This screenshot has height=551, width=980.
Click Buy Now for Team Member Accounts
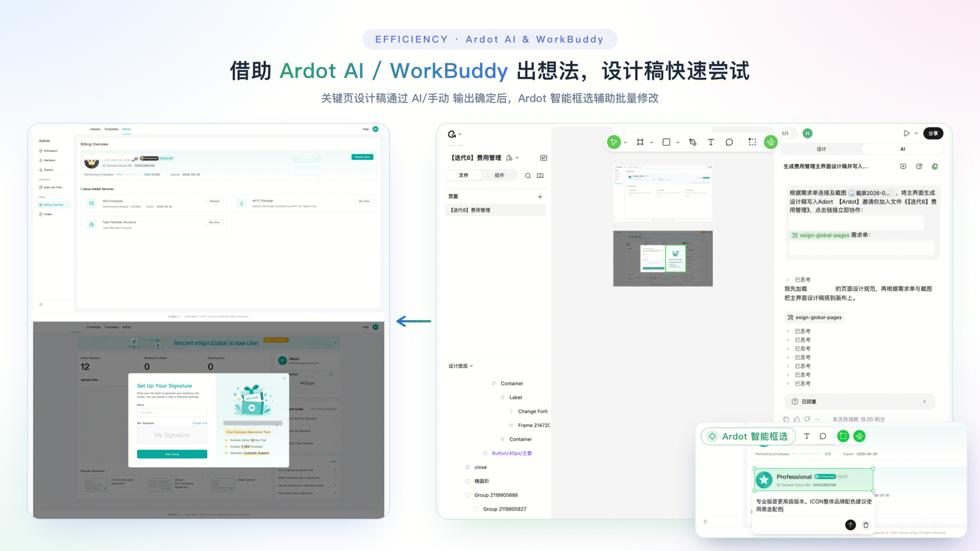(x=214, y=223)
